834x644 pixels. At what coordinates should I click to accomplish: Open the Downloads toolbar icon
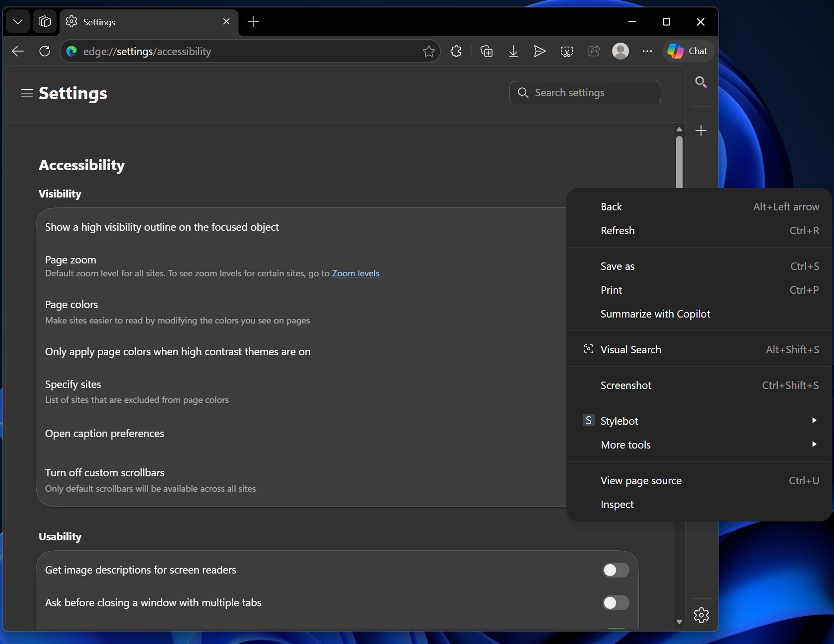[x=513, y=51]
